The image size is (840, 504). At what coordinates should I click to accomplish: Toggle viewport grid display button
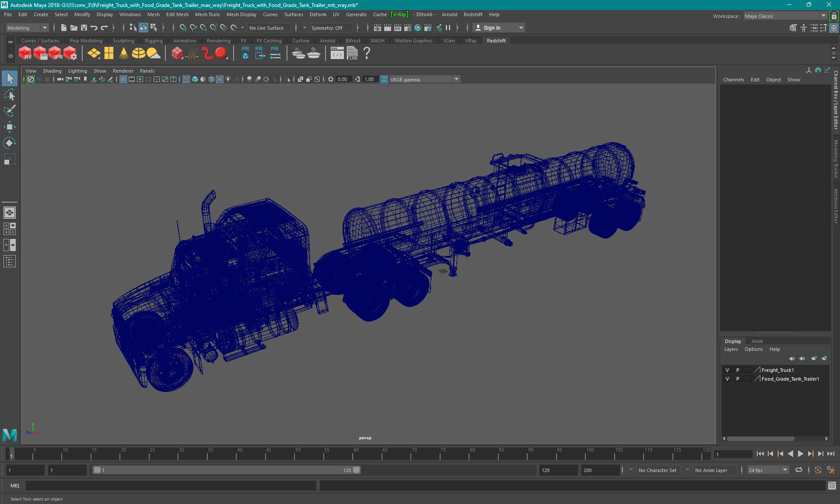click(x=123, y=79)
